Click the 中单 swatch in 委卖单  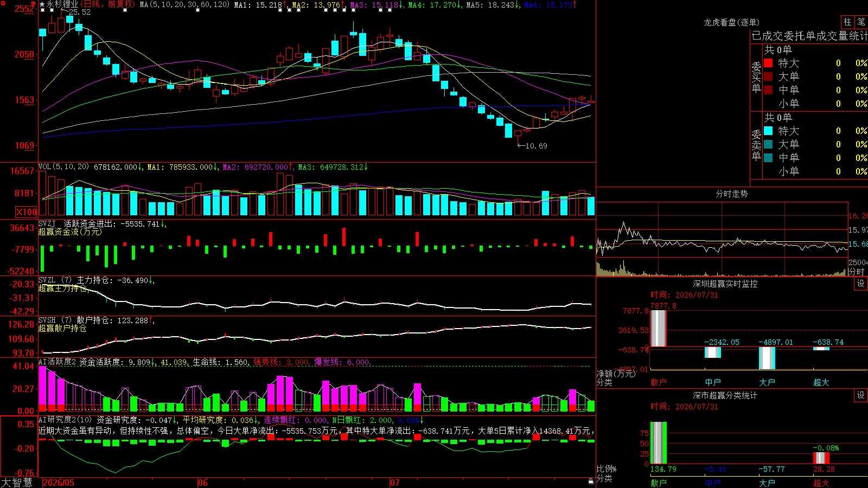768,158
